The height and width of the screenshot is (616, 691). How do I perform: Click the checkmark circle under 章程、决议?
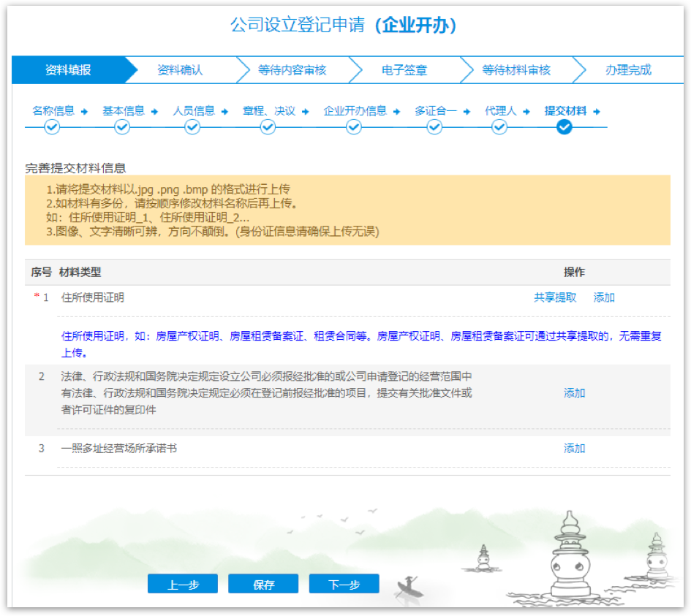[x=268, y=127]
